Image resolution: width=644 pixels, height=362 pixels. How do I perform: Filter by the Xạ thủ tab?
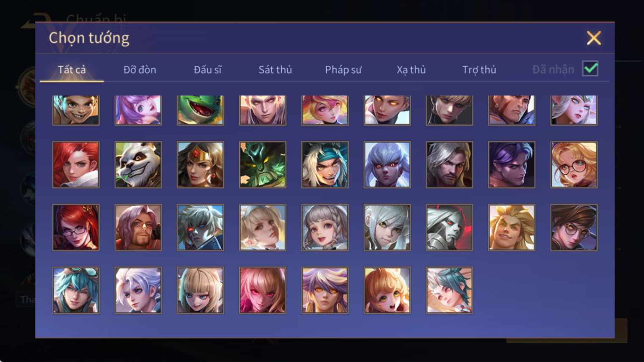click(x=411, y=70)
